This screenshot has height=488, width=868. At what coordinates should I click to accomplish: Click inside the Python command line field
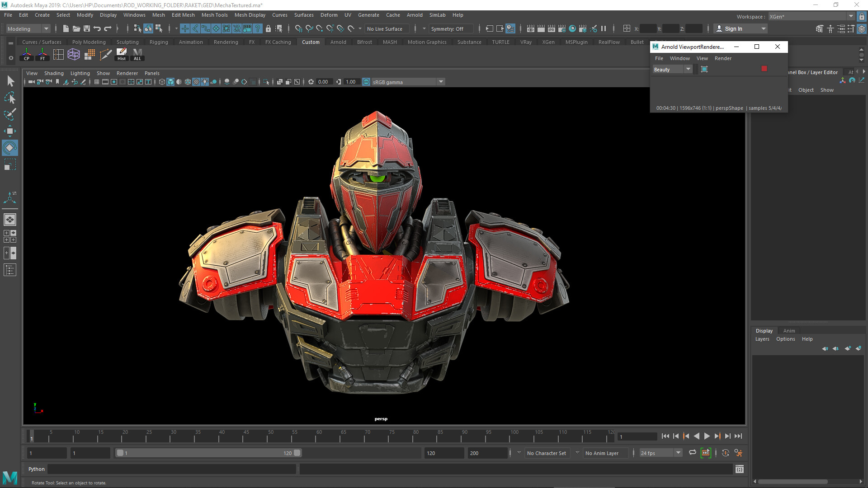[x=172, y=469]
